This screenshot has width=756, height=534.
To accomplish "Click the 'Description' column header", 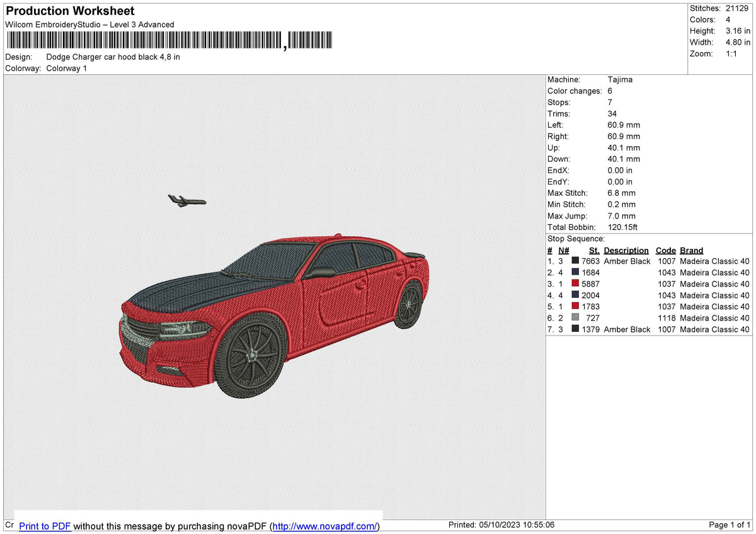I will pyautogui.click(x=626, y=251).
